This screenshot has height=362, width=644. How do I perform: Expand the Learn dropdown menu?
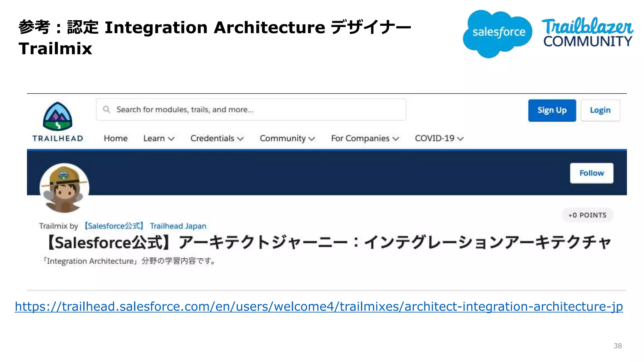pyautogui.click(x=159, y=138)
